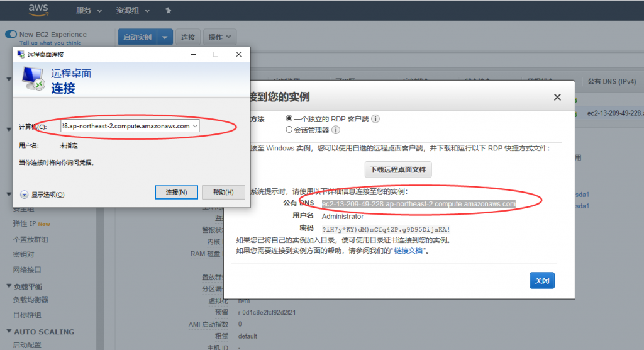Image resolution: width=644 pixels, height=350 pixels.
Task: Click the 远程桌面连接 title bar icon
Action: click(21, 54)
